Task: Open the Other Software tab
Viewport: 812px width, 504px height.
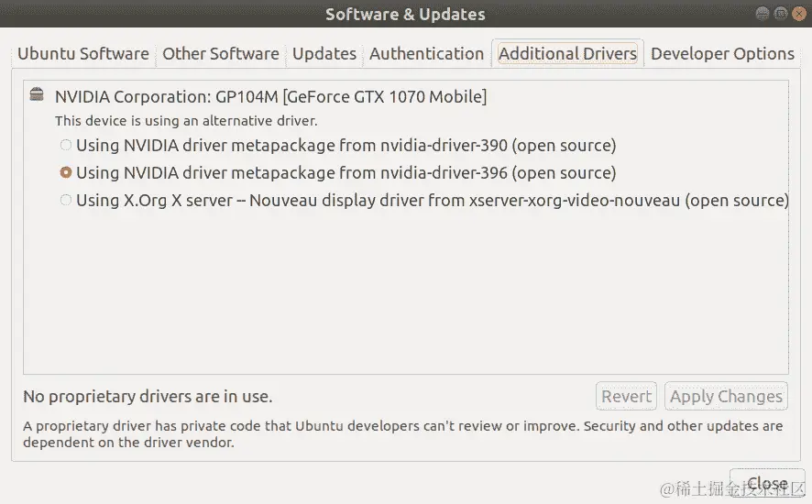Action: [x=221, y=54]
